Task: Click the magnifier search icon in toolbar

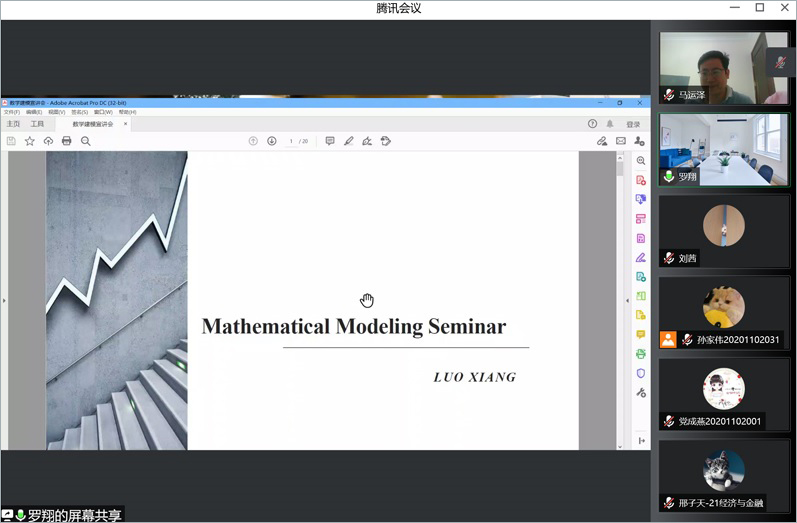Action: point(86,141)
